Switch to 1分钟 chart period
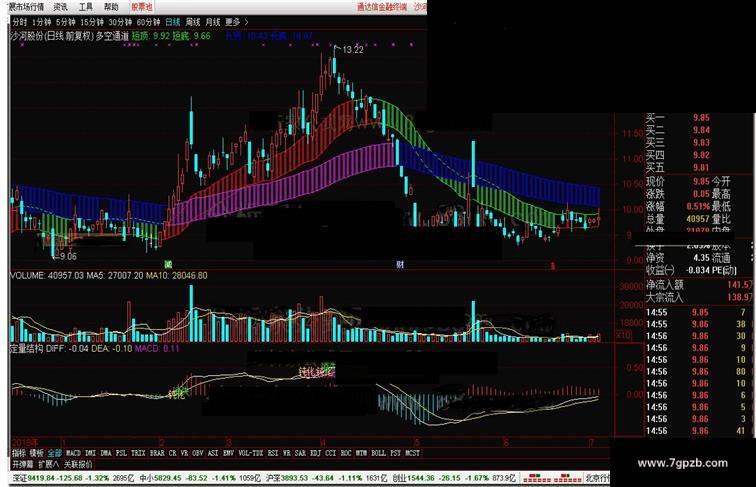Screen dimensions: 756x487 click(x=41, y=22)
